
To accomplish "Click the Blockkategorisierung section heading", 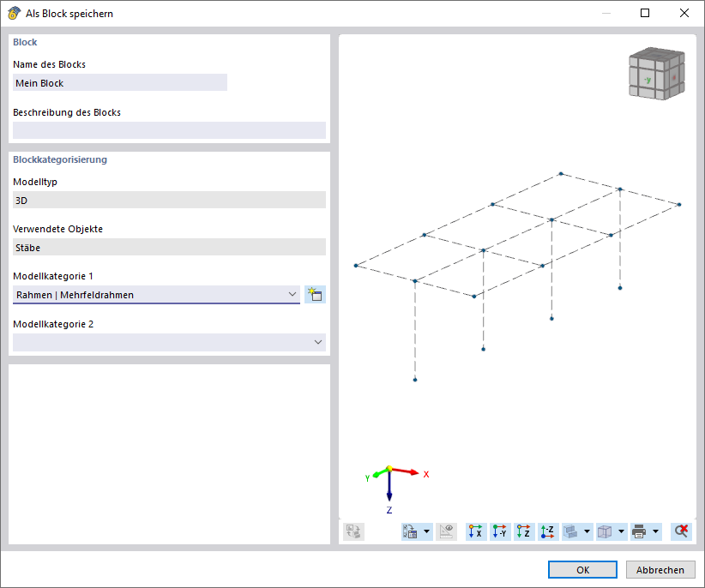I will click(x=60, y=159).
